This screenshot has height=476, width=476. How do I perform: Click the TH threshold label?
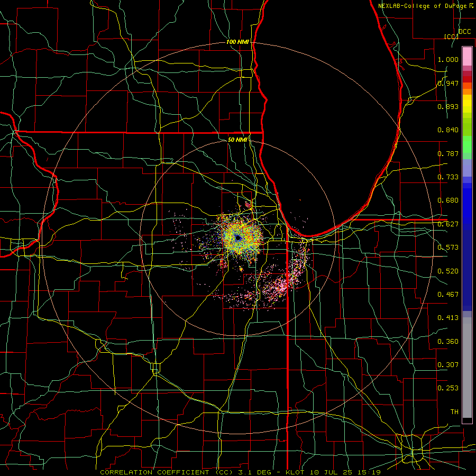454,411
